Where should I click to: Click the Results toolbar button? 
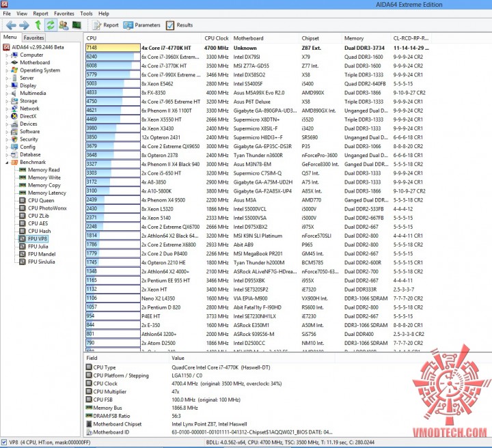179,25
